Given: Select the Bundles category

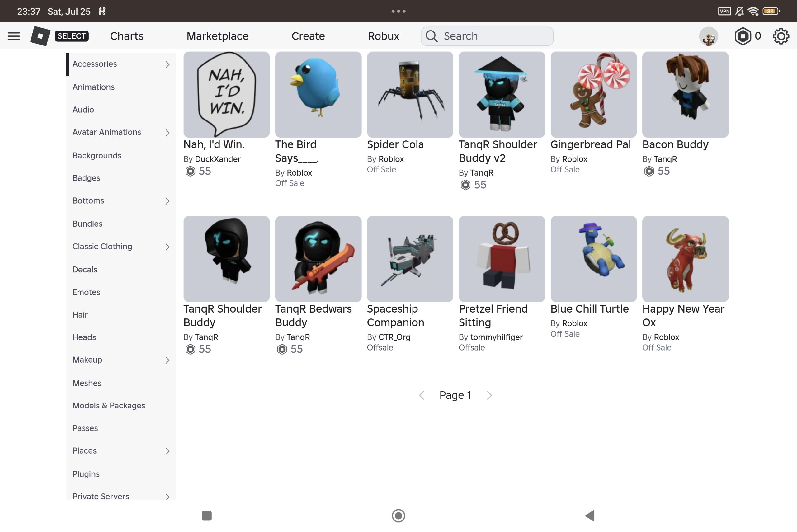Looking at the screenshot, I should (x=87, y=224).
